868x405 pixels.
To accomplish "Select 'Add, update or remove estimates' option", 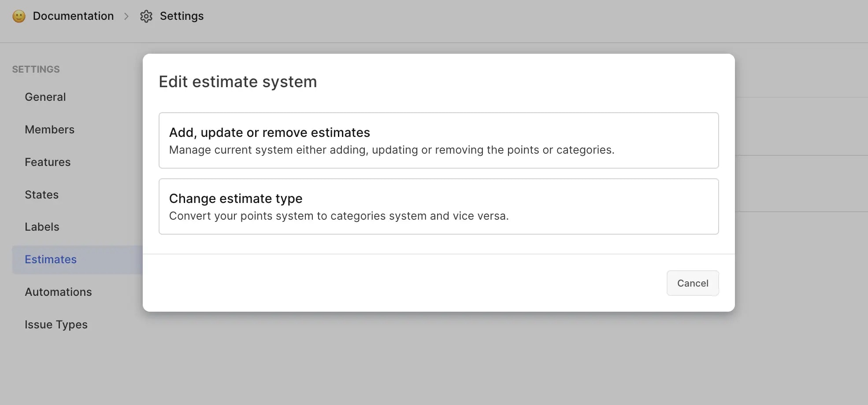I will (x=438, y=140).
